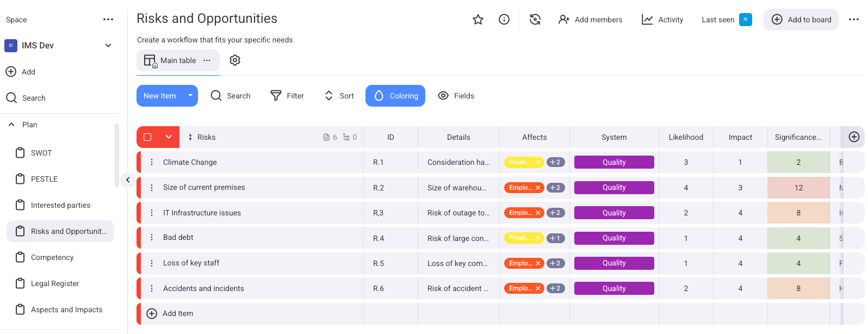This screenshot has height=334, width=868.
Task: Click the sync history icon
Action: (535, 20)
